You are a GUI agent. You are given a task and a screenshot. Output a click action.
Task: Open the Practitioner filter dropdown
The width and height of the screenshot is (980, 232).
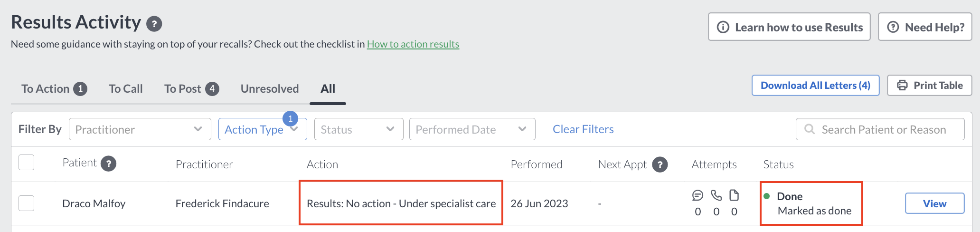click(x=140, y=129)
